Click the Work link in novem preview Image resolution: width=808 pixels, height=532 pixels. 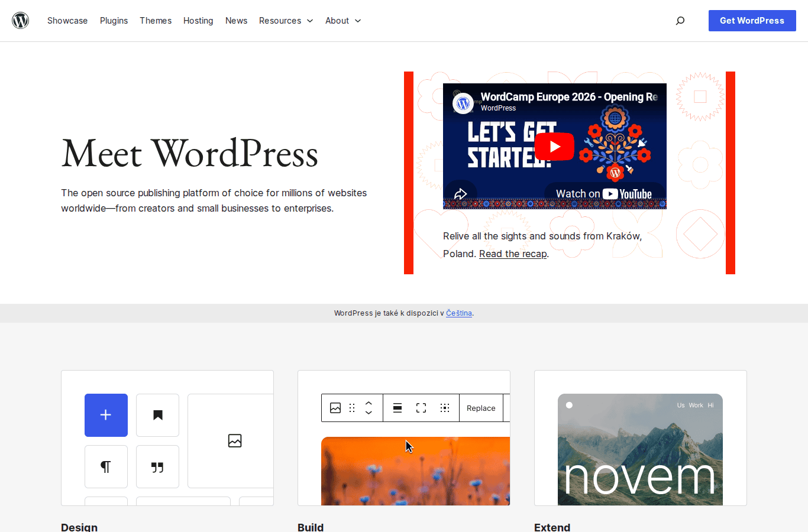(696, 406)
